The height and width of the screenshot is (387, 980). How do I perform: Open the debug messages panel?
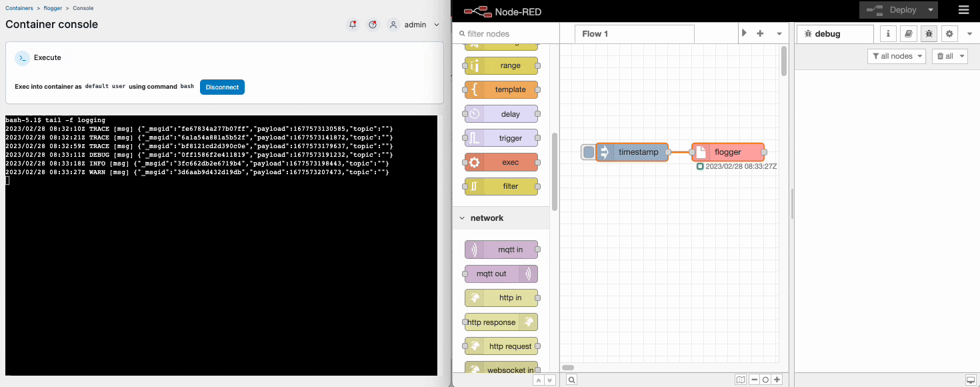click(929, 33)
